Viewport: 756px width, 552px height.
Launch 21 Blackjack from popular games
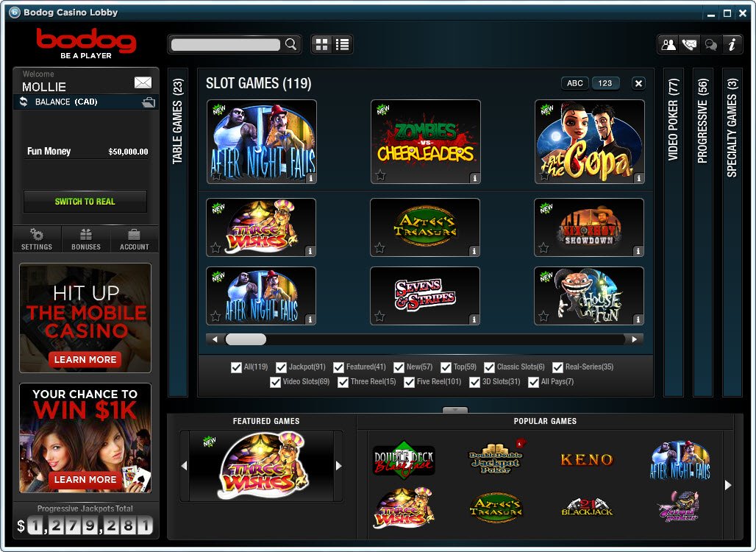click(x=587, y=508)
